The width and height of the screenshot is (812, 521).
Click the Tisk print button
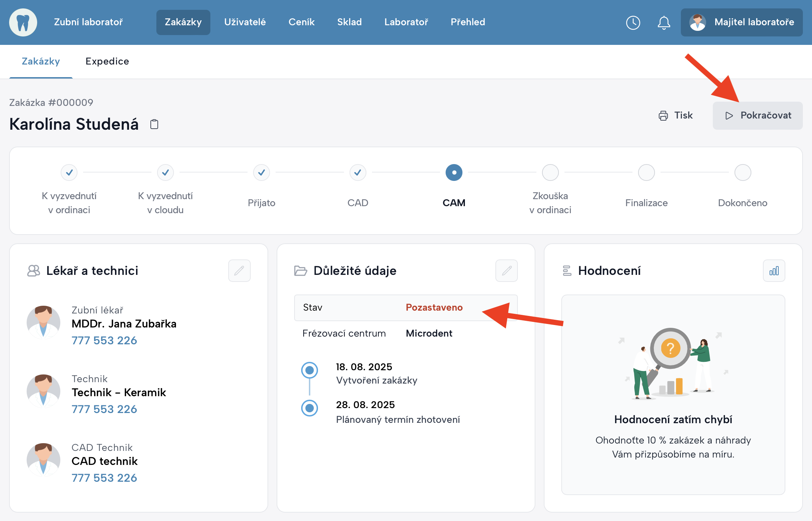(676, 115)
